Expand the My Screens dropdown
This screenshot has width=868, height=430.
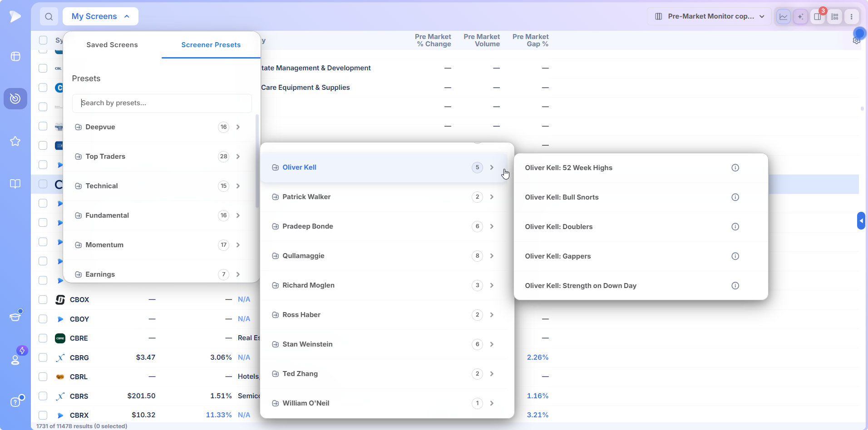pos(100,16)
